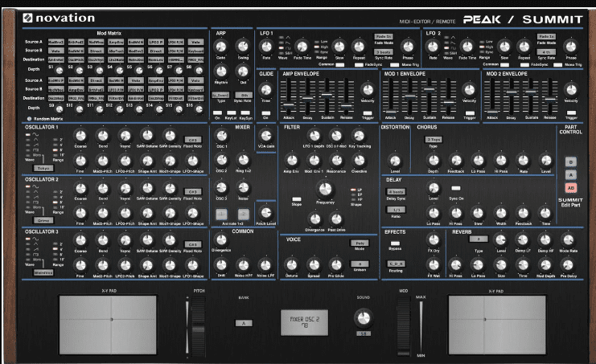Click the Patch Level knob
The height and width of the screenshot is (364, 596).
point(266,213)
